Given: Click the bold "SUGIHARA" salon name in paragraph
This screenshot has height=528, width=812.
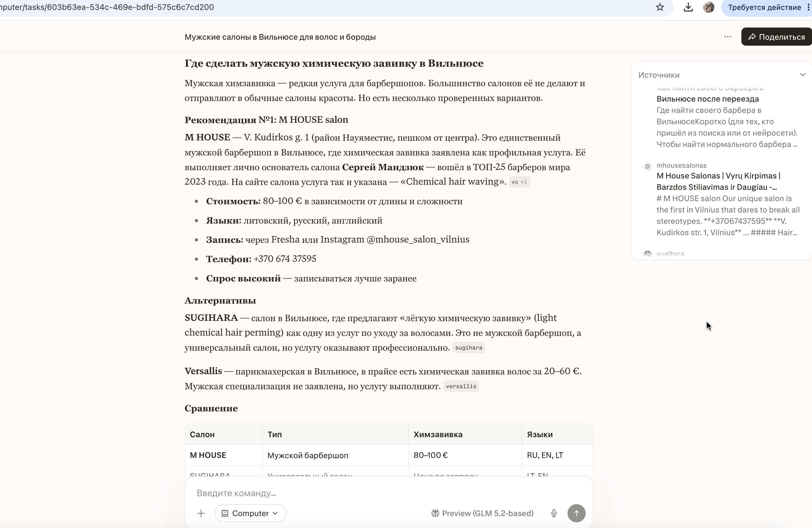Looking at the screenshot, I should [x=211, y=318].
